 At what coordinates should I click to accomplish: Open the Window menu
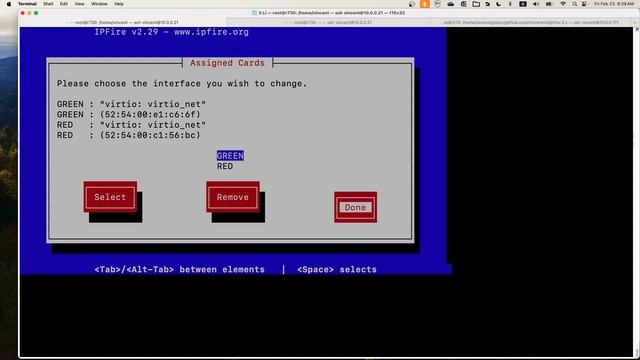[99, 4]
